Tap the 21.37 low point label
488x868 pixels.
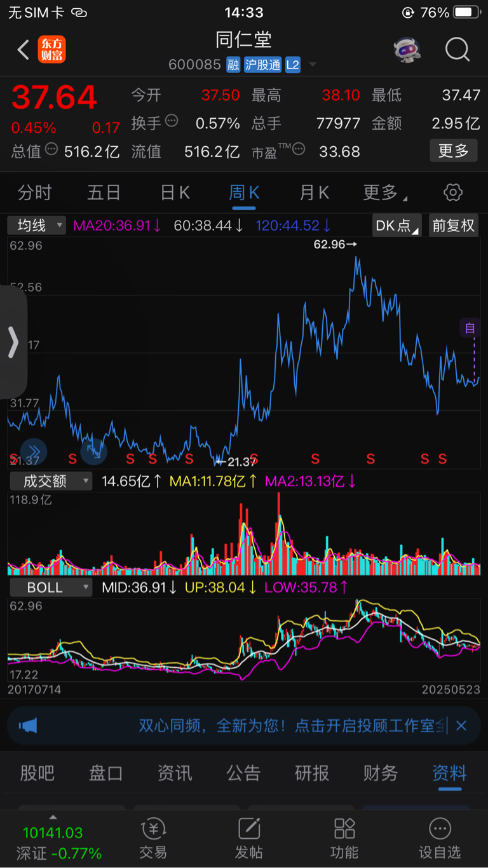coord(236,462)
